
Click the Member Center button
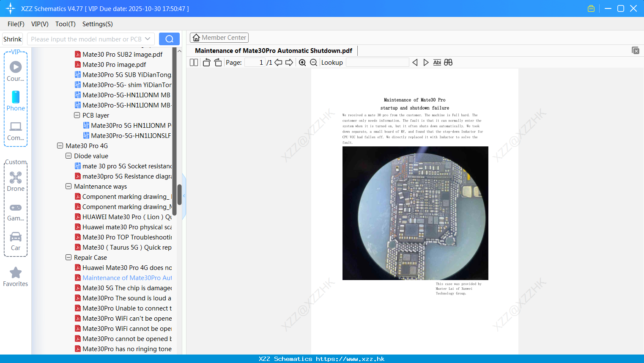click(x=219, y=38)
